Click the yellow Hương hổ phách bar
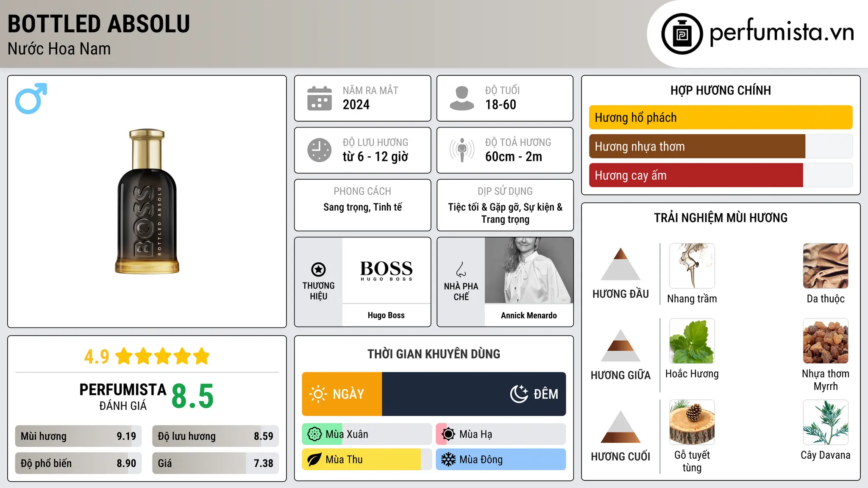 pyautogui.click(x=721, y=117)
